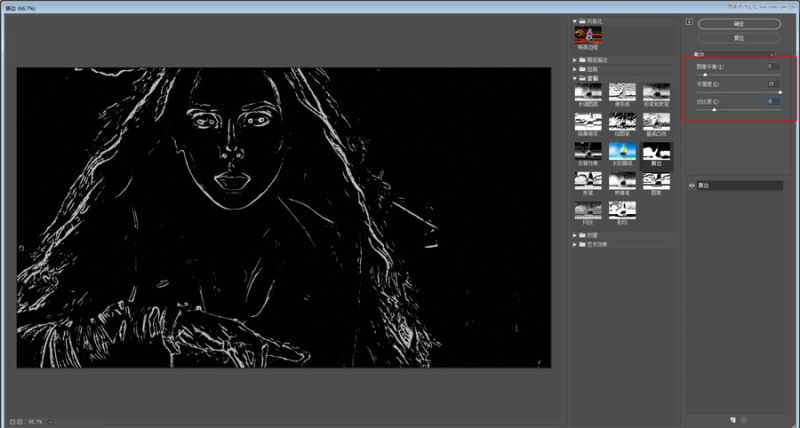Click the 确定 (OK) button
The width and height of the screenshot is (800, 428).
tap(738, 22)
